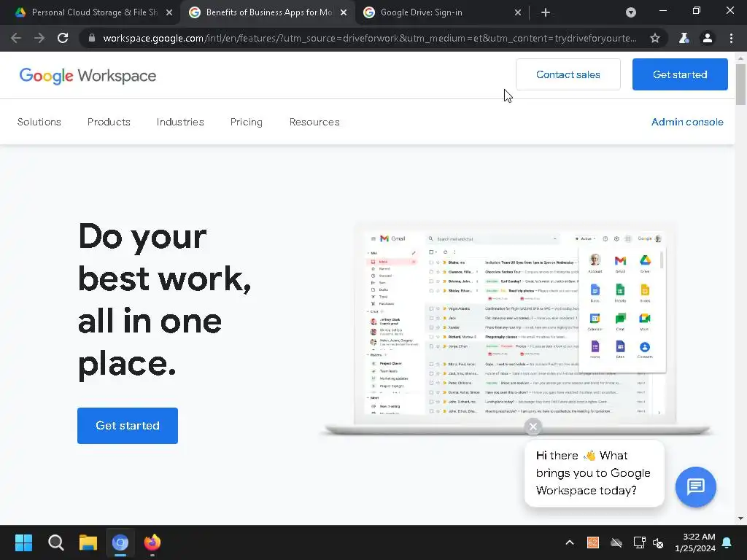Open the Products menu
The height and width of the screenshot is (560, 747).
coord(109,122)
